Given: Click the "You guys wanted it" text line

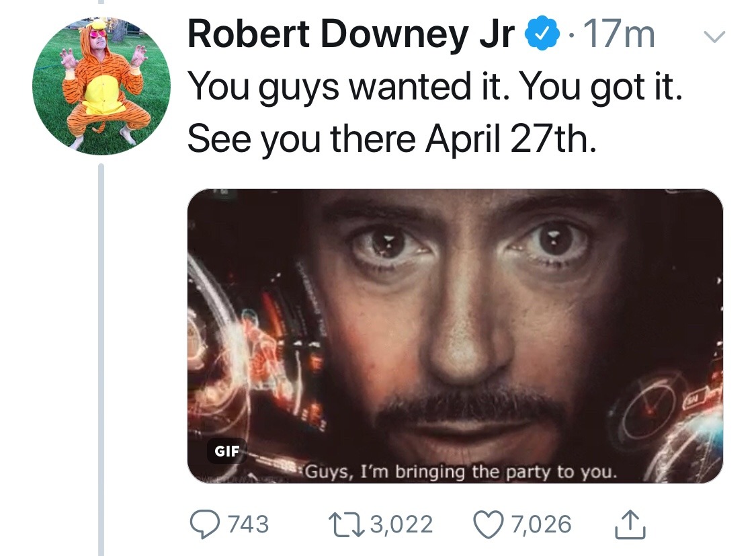Looking at the screenshot, I should [x=434, y=86].
